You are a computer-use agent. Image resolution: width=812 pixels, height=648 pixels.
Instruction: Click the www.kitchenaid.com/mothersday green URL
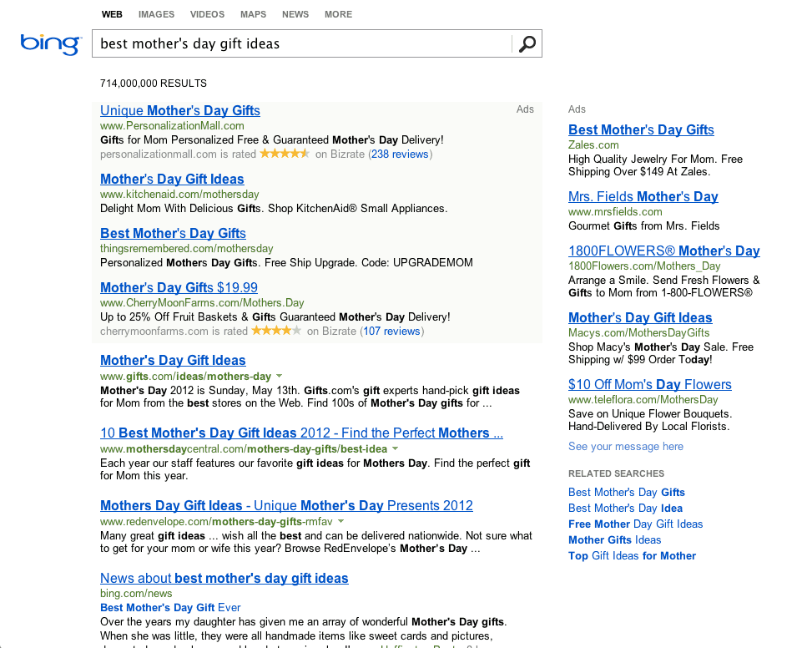(179, 195)
